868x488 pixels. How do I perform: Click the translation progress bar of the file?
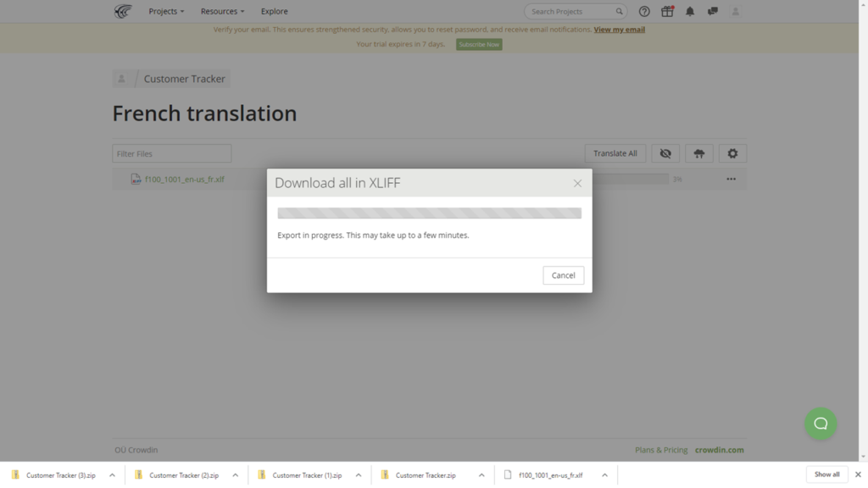pos(631,179)
